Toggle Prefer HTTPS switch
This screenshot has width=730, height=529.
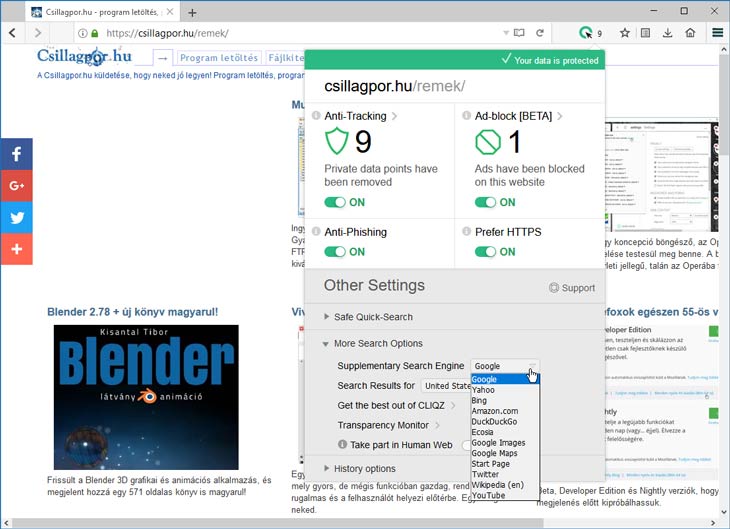pyautogui.click(x=486, y=251)
